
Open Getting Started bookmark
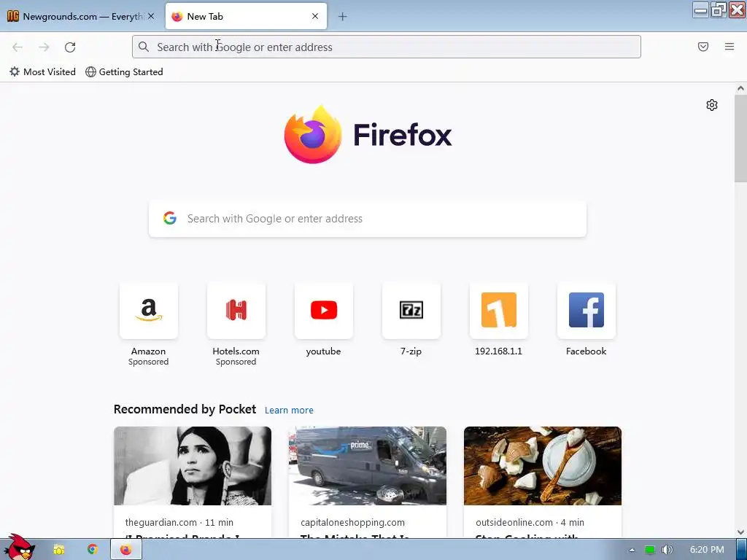pyautogui.click(x=124, y=72)
